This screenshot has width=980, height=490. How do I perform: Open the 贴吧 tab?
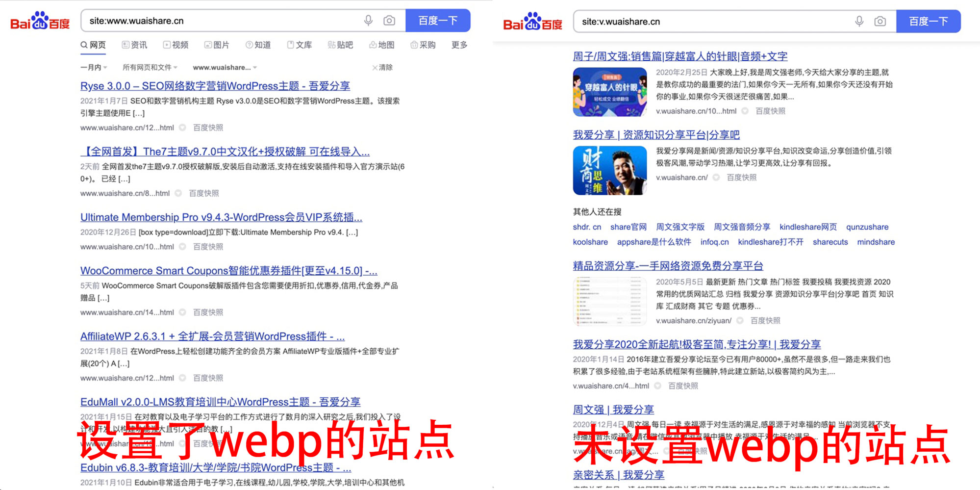tap(341, 45)
